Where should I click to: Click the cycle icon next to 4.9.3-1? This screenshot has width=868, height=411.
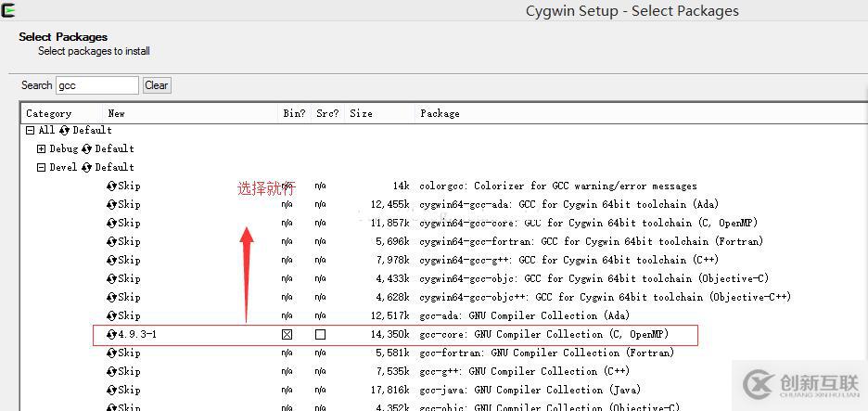tap(112, 335)
